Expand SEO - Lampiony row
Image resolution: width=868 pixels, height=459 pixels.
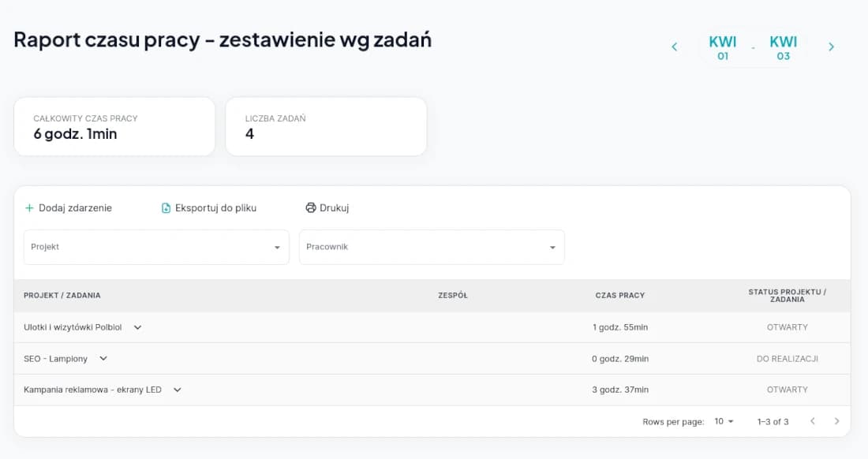[x=103, y=358]
